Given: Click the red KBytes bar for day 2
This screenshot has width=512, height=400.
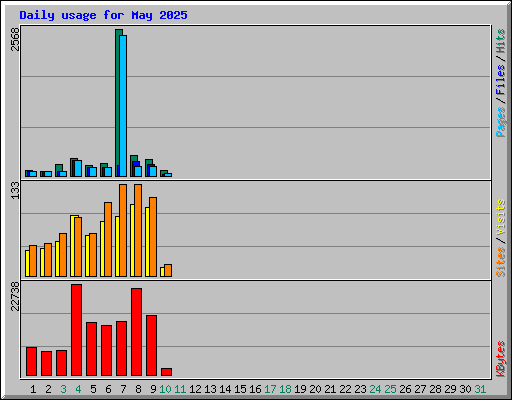Looking at the screenshot, I should click(46, 364).
